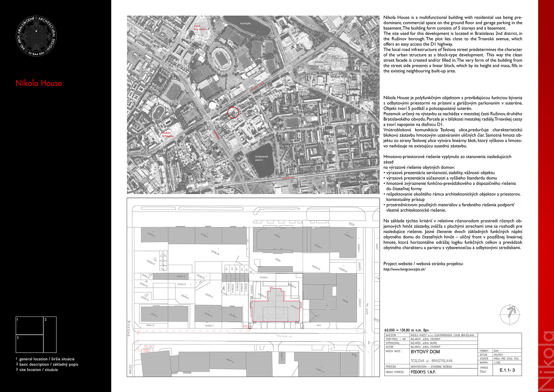Click parcel label 15195/1
Screen dimensions: 554x392
tap(209, 295)
